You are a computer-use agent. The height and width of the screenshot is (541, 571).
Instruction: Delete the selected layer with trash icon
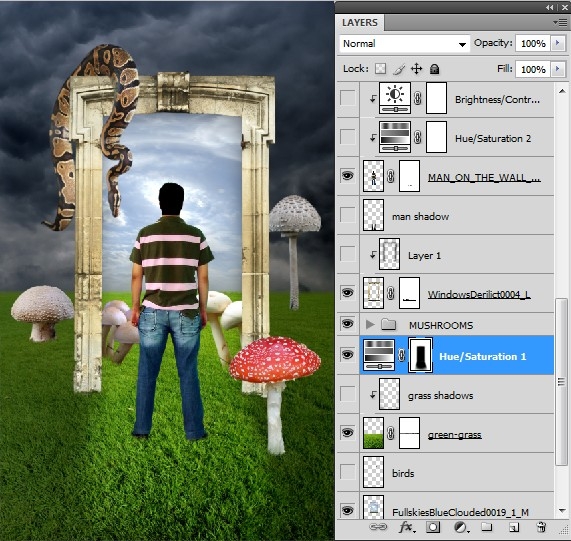541,527
